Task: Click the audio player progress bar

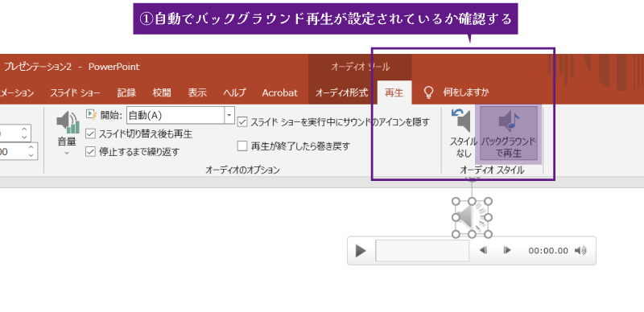Action: (x=422, y=250)
